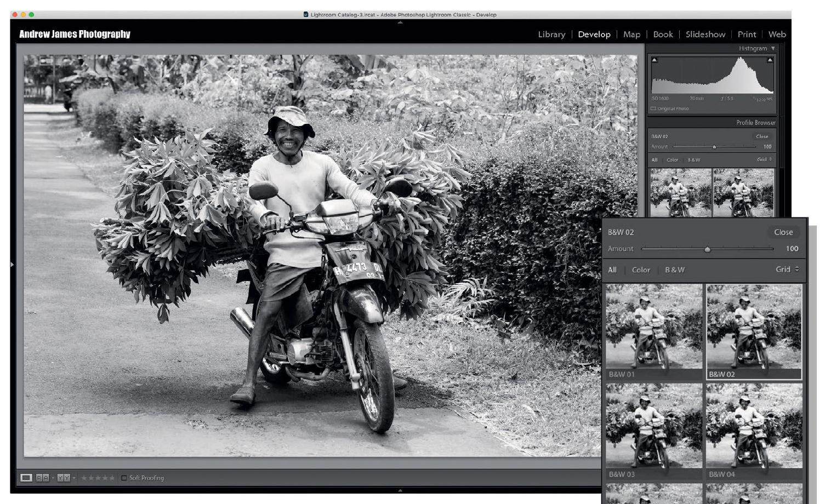Viewport: 831px width, 504px height.
Task: Choose the B&W 04 profile thumbnail
Action: tap(754, 431)
